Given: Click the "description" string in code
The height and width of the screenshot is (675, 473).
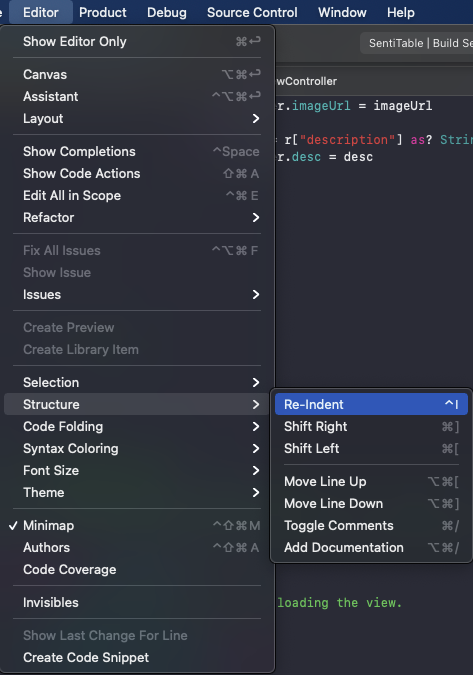Looking at the screenshot, I should (347, 139).
